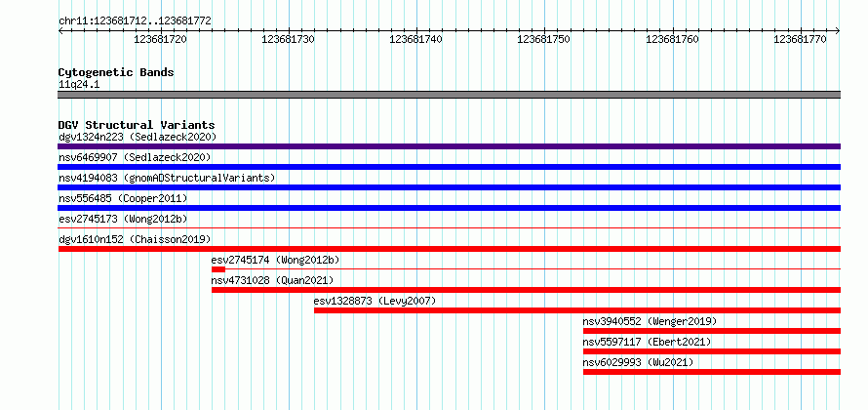
Task: Click the blue nsv4194083 variant bar
Action: coord(449,187)
